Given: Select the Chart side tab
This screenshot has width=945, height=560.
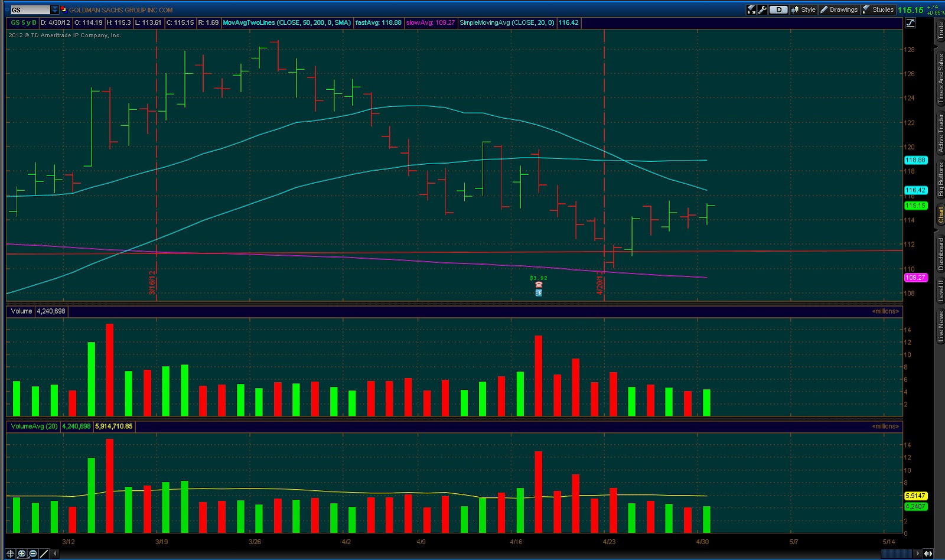Looking at the screenshot, I should point(940,216).
